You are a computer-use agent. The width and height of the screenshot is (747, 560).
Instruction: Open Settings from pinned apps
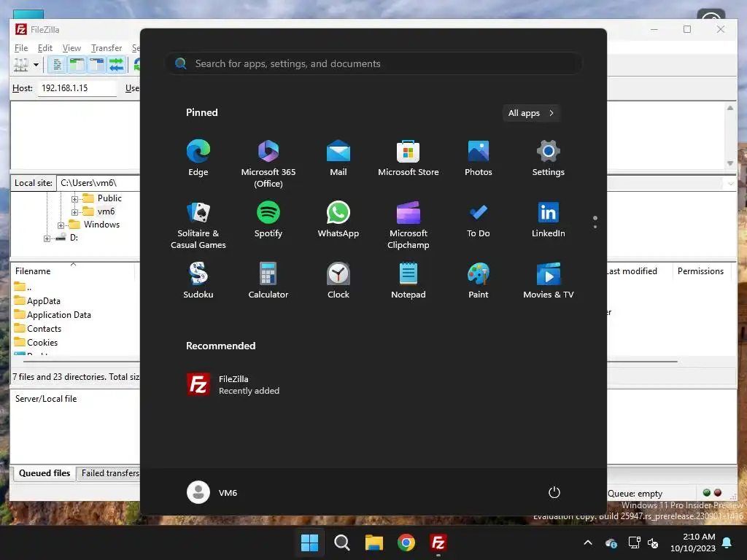(x=549, y=158)
